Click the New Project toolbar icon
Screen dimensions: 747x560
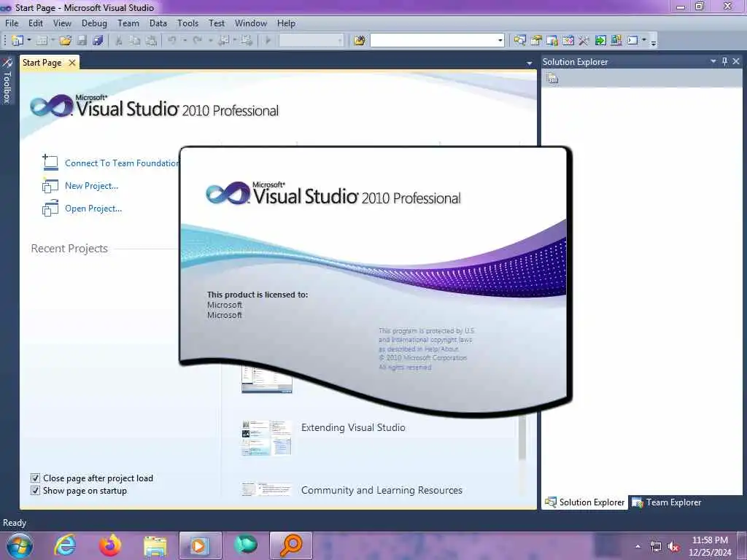pos(18,41)
